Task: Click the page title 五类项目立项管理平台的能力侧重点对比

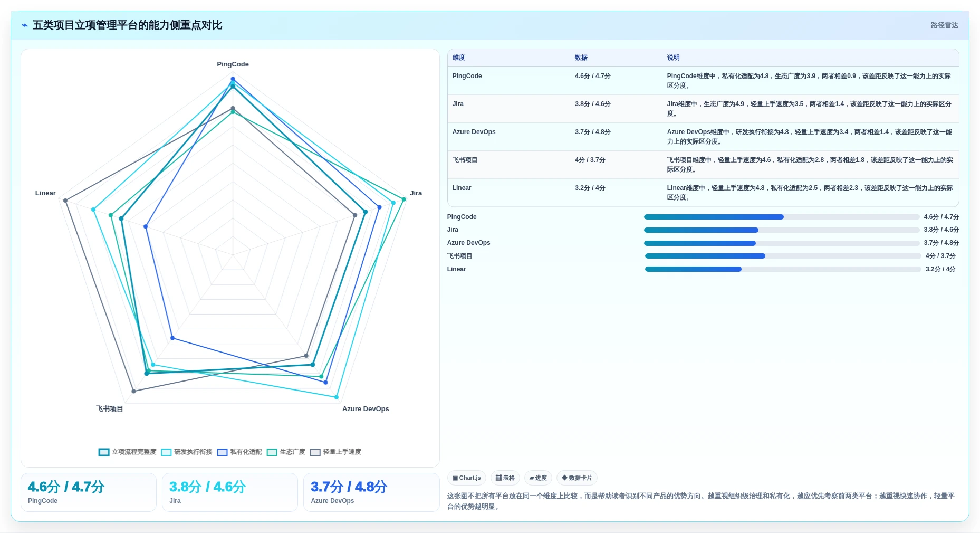Action: point(127,25)
